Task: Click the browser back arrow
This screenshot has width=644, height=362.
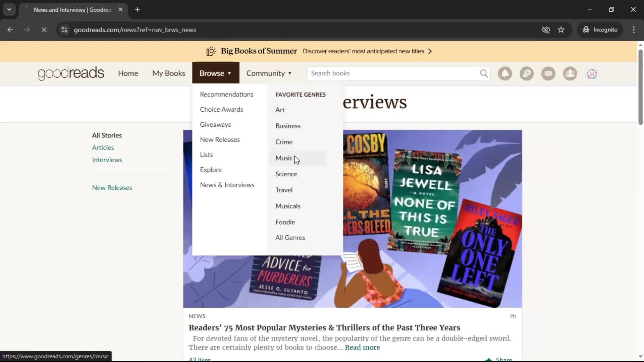Action: click(x=10, y=30)
